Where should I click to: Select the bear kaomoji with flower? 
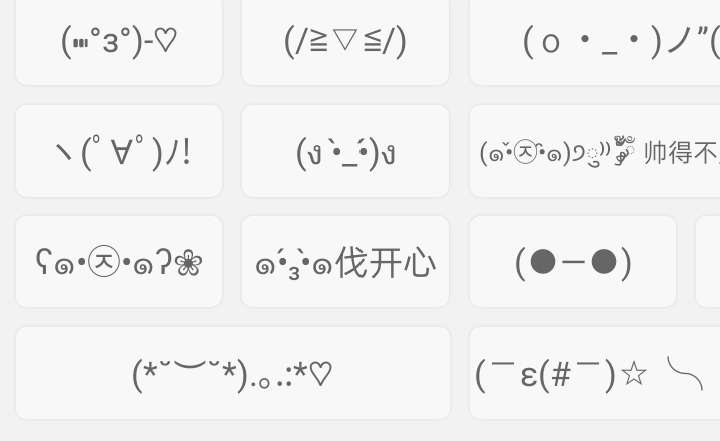(119, 262)
